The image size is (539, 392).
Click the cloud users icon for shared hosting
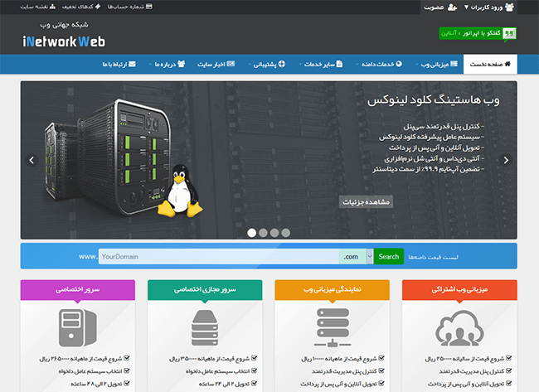(459, 328)
